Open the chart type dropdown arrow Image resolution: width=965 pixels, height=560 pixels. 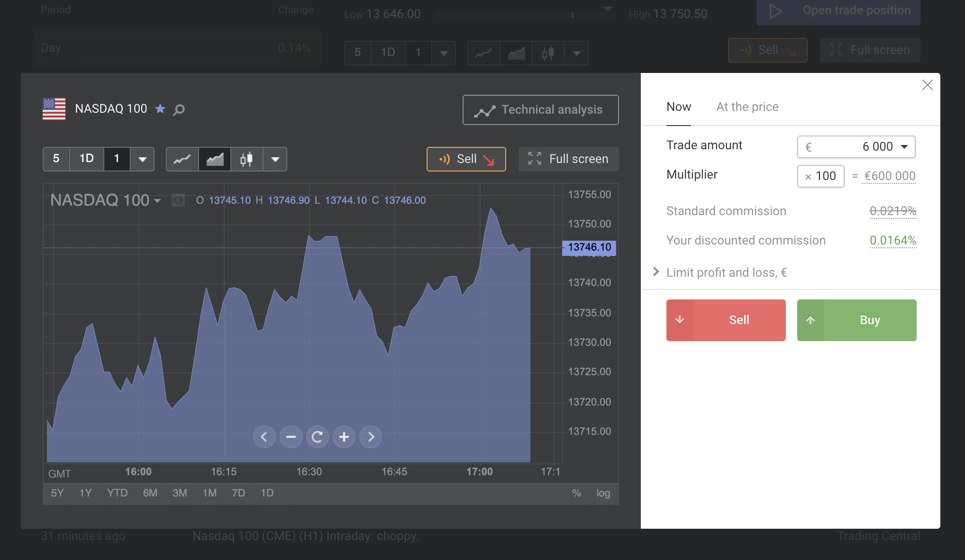click(x=275, y=159)
